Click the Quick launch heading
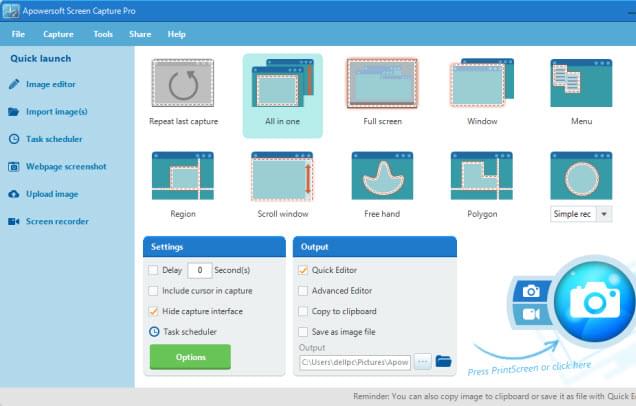The image size is (636, 406). coord(41,59)
